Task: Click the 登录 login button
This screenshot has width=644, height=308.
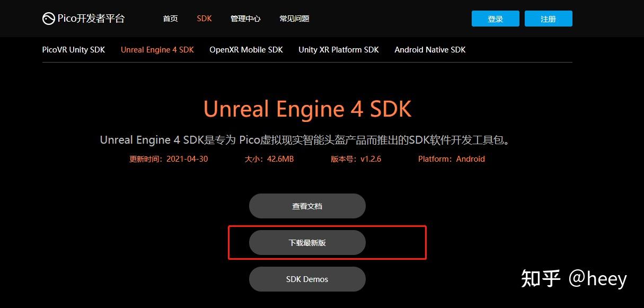Action: 496,19
